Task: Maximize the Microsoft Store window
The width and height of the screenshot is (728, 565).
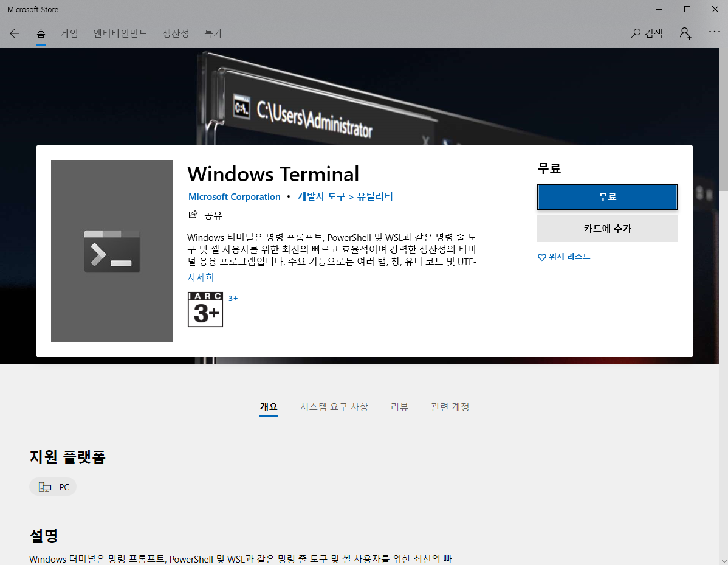Action: [x=687, y=9]
